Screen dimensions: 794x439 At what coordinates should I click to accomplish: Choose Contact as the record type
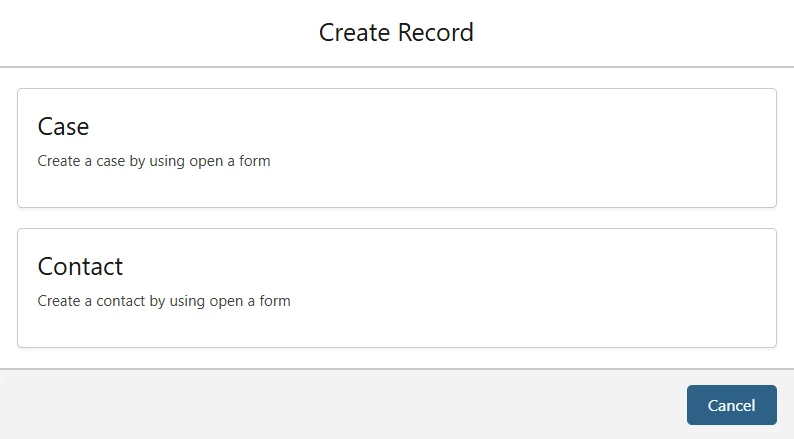(x=396, y=288)
